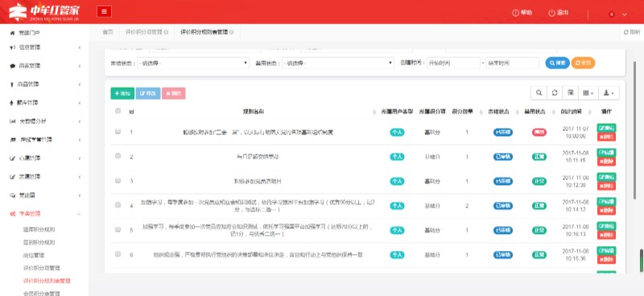Click the blue 已审核 badge in row 4
The width and height of the screenshot is (644, 296).
pyautogui.click(x=503, y=206)
